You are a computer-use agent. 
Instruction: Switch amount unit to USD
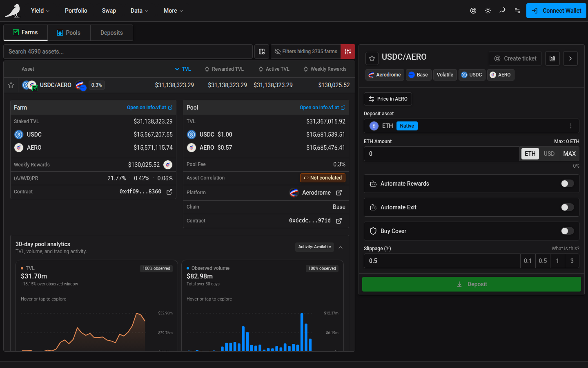[x=549, y=154]
